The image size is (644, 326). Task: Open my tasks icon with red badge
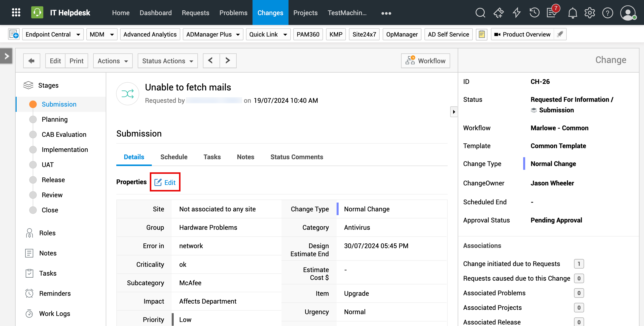pos(552,13)
